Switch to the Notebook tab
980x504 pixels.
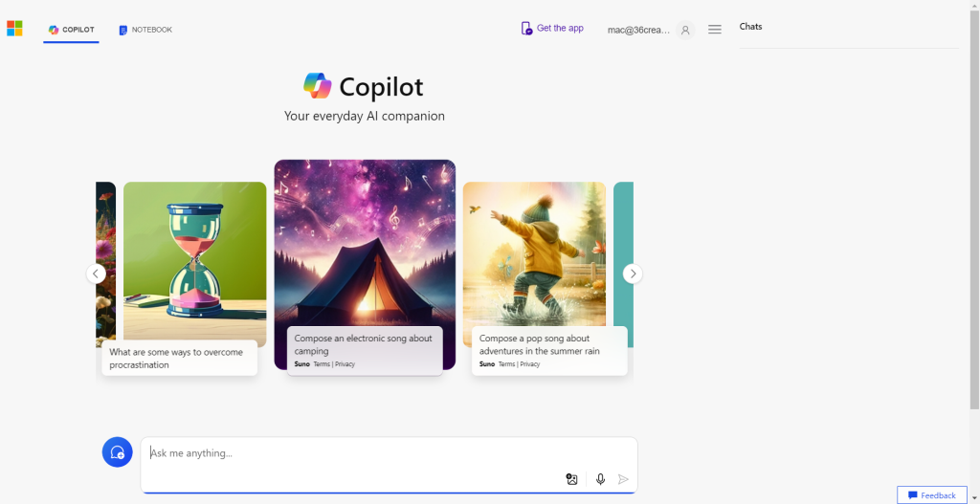[145, 30]
